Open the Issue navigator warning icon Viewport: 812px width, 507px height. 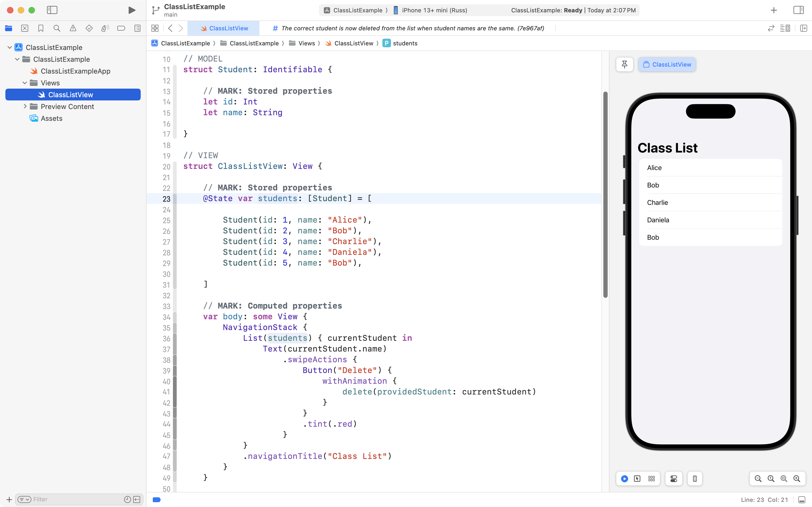pos(73,28)
